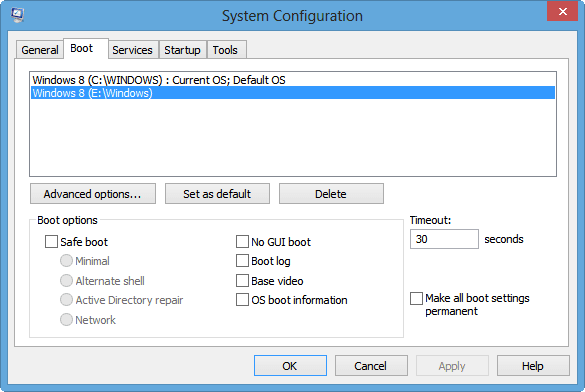Select the Tools tab
The height and width of the screenshot is (392, 585).
tap(225, 50)
